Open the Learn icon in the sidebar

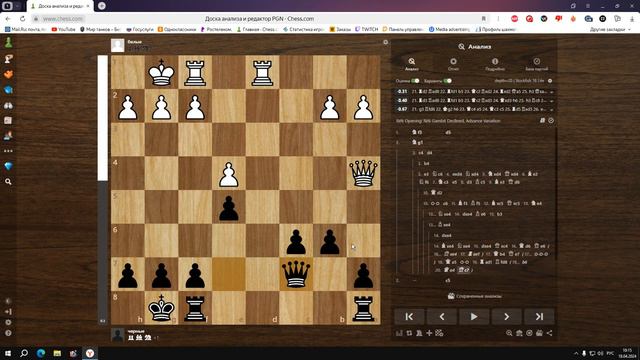[8, 90]
